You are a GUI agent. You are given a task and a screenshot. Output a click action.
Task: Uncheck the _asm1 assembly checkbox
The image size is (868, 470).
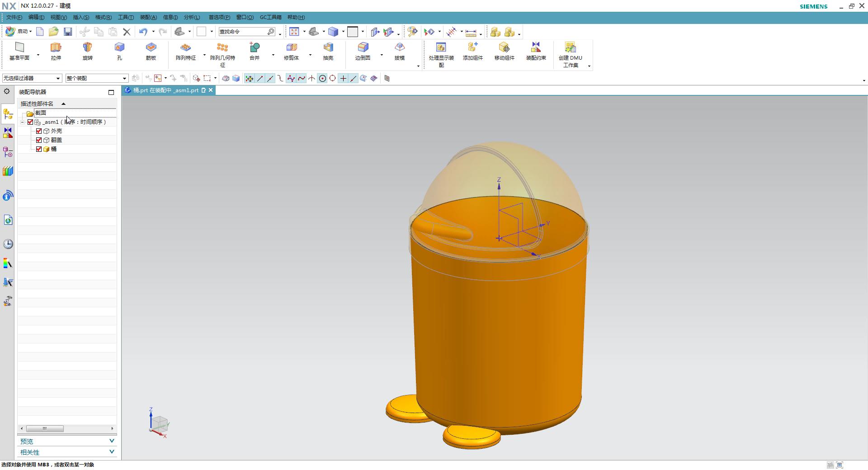click(x=30, y=122)
